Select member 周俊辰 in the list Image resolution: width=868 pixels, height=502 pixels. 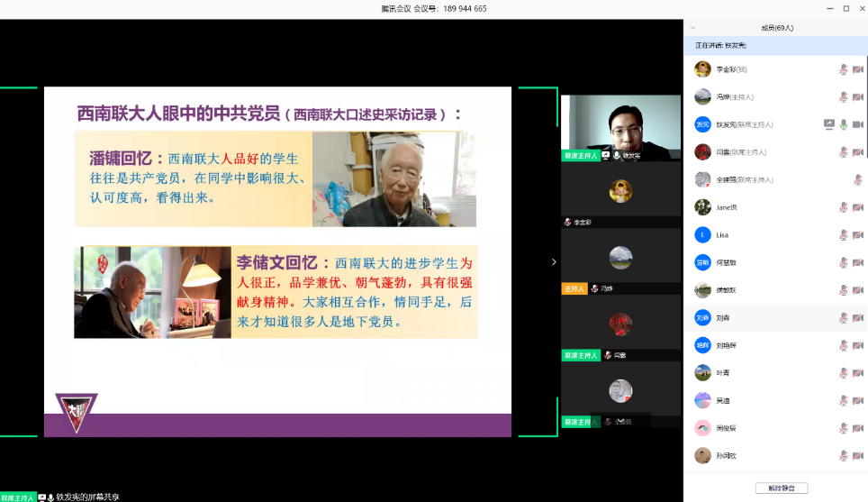click(x=727, y=428)
